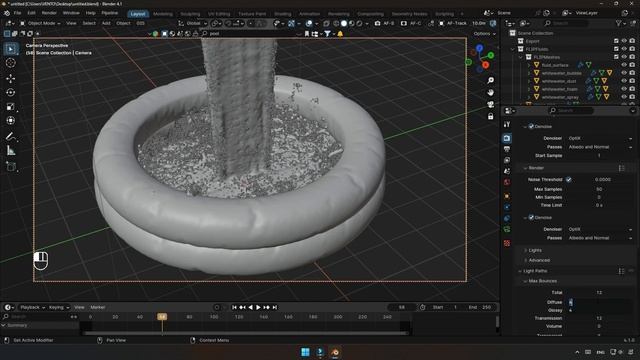Open Render sampling presets icon
This screenshot has width=640, height=360.
(x=621, y=168)
